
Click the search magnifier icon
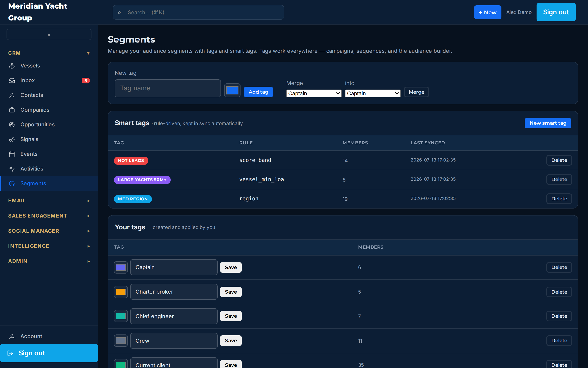click(119, 12)
